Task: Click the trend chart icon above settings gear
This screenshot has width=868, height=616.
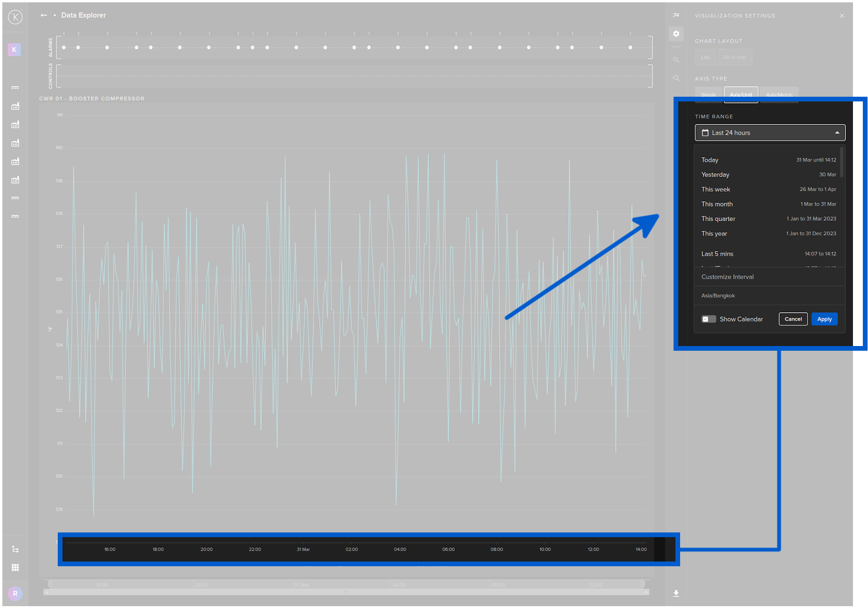Action: click(676, 15)
